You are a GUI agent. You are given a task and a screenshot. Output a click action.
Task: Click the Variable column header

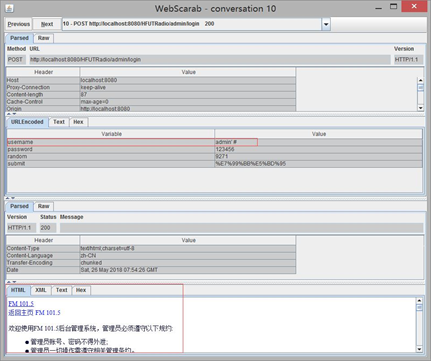[111, 134]
